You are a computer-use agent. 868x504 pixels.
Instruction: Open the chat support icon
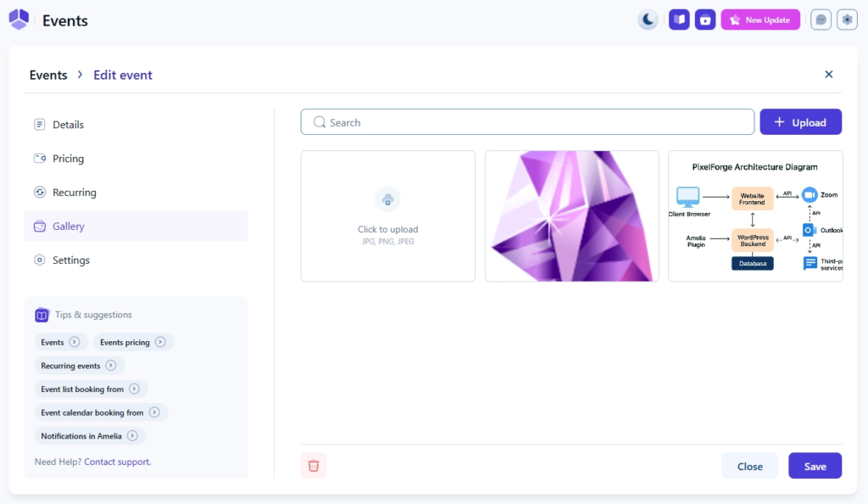pyautogui.click(x=821, y=20)
